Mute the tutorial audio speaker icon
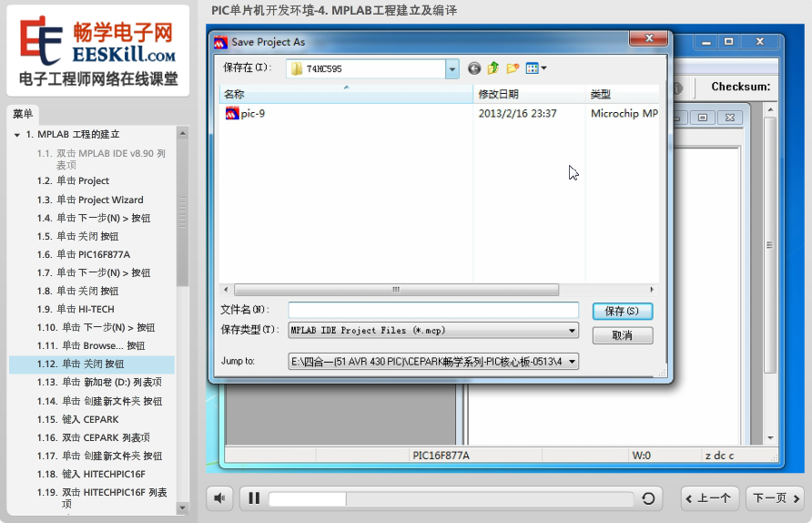 (219, 498)
